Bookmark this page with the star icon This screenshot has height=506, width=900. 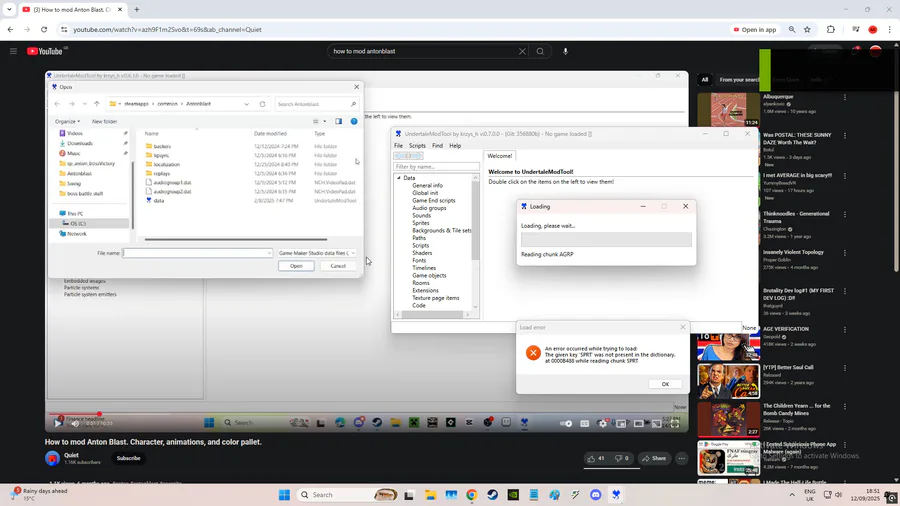808,29
